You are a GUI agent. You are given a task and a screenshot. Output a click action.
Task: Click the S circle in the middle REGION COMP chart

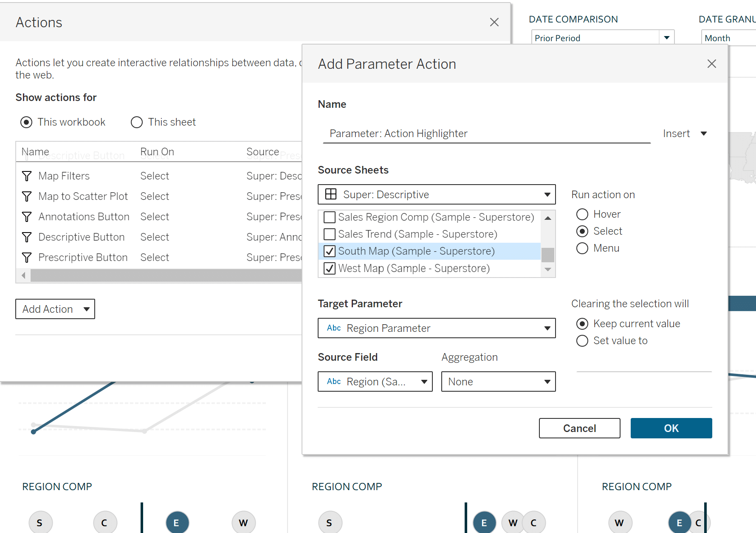(x=330, y=522)
